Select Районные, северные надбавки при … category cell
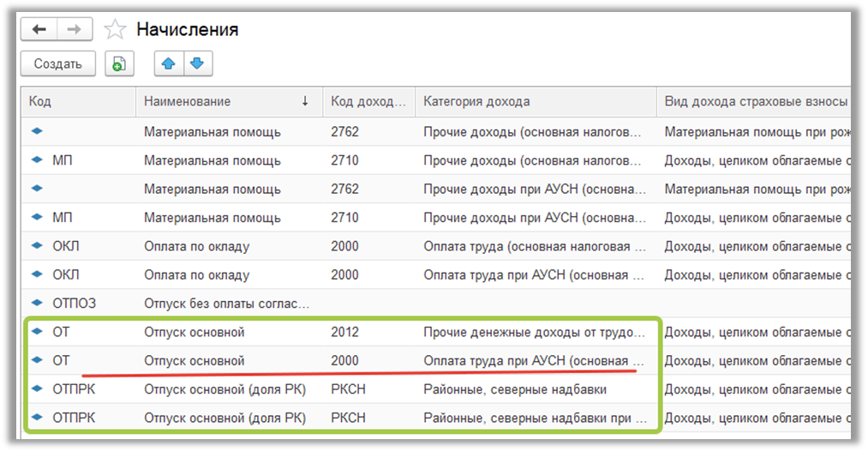Viewport: 868px width, 452px height. (536, 418)
